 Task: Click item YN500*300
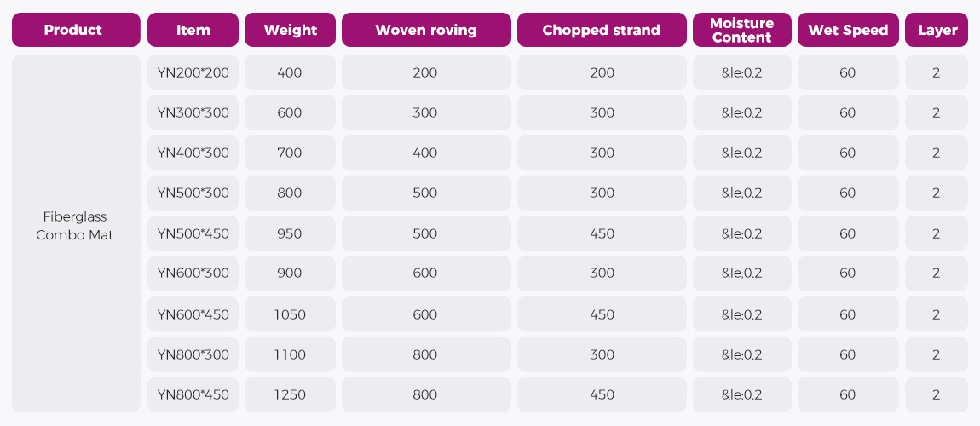tap(193, 193)
